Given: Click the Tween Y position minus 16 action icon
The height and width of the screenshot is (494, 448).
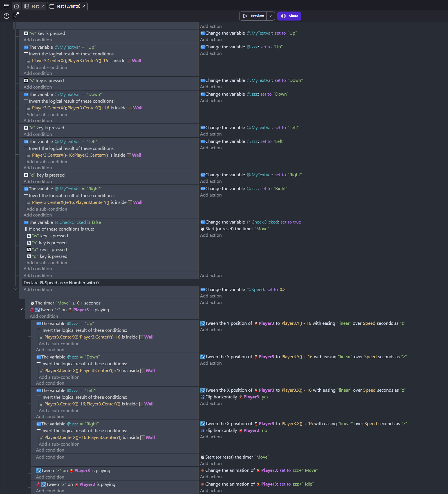Looking at the screenshot, I should pos(202,323).
